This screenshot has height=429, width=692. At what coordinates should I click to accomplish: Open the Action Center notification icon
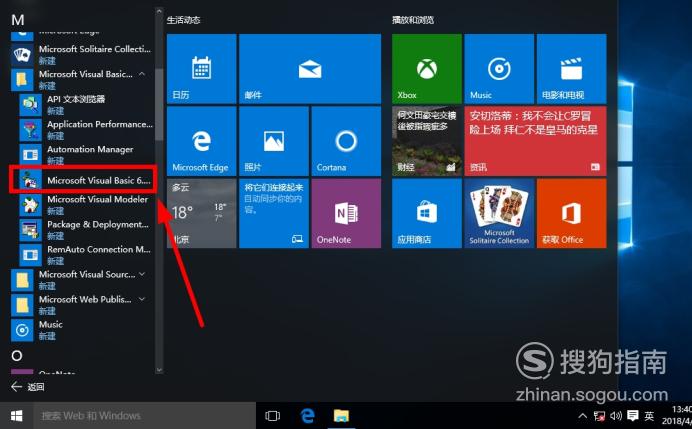632,416
